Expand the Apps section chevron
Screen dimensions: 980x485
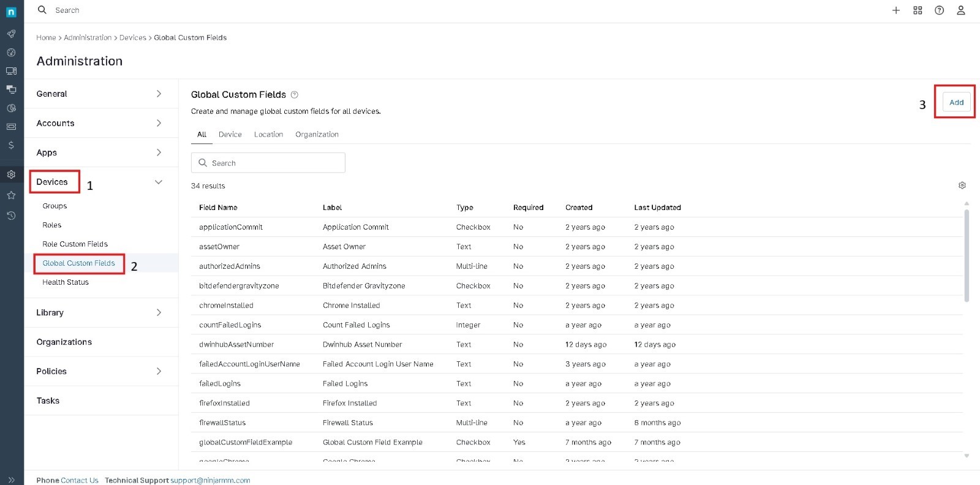click(159, 152)
